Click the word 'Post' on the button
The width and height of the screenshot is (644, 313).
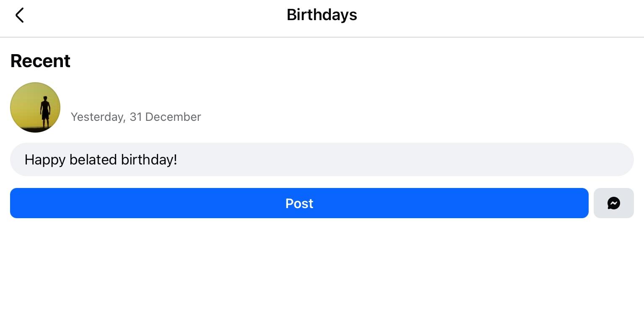click(299, 203)
